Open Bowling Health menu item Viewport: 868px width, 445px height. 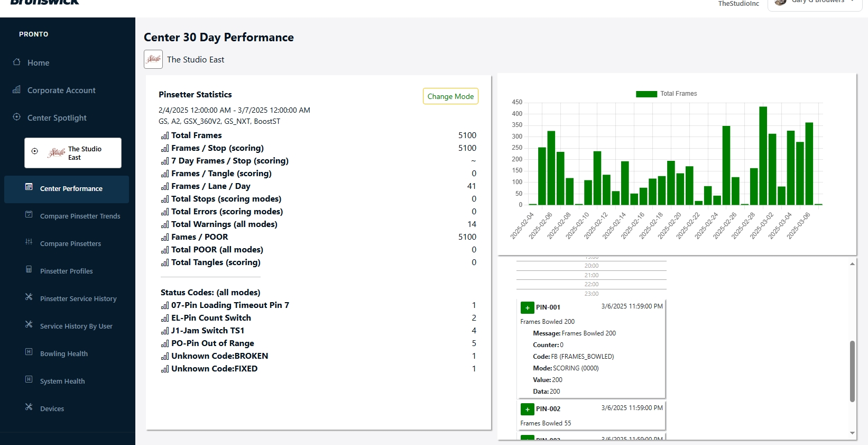click(67, 353)
